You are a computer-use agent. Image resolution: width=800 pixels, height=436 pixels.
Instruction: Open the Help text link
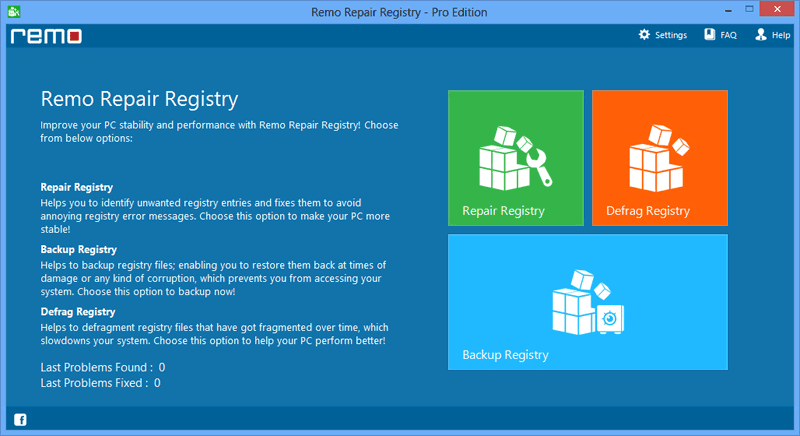(781, 35)
